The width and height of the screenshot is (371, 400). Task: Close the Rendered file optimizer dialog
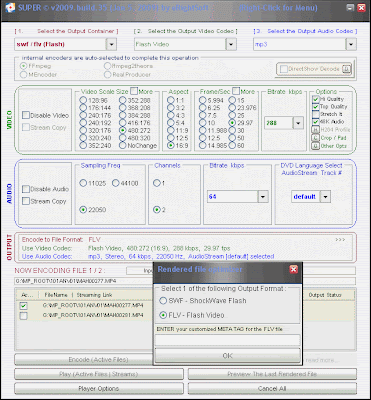coord(293,269)
